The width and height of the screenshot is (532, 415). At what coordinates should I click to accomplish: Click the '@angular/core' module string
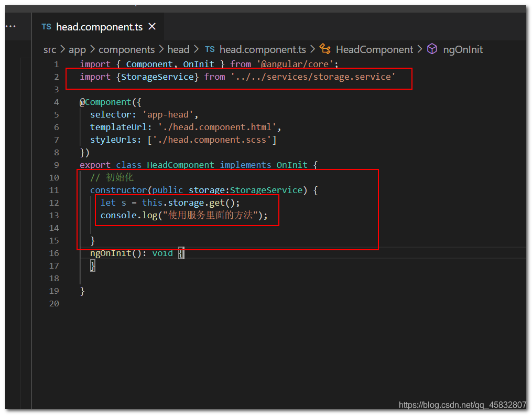click(x=295, y=64)
